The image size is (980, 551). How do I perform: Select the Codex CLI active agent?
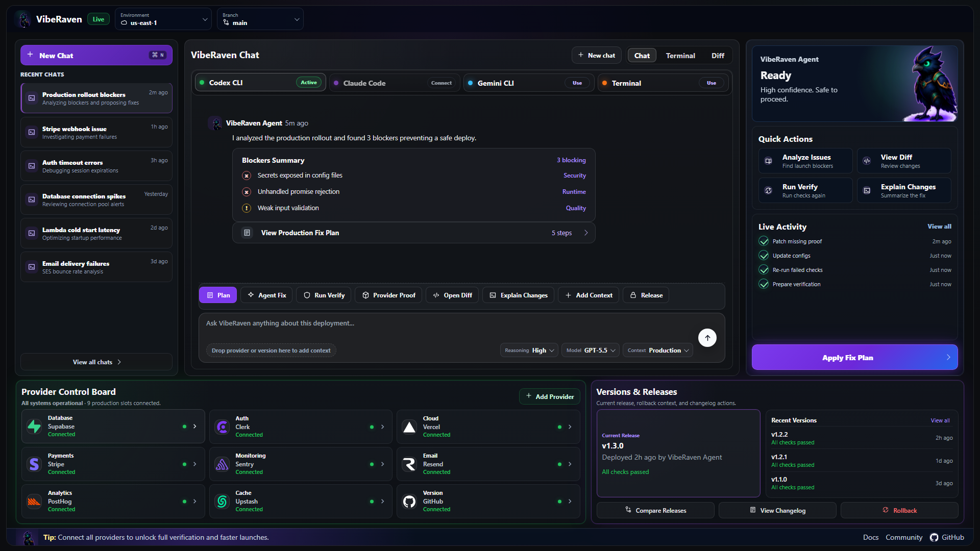(260, 83)
